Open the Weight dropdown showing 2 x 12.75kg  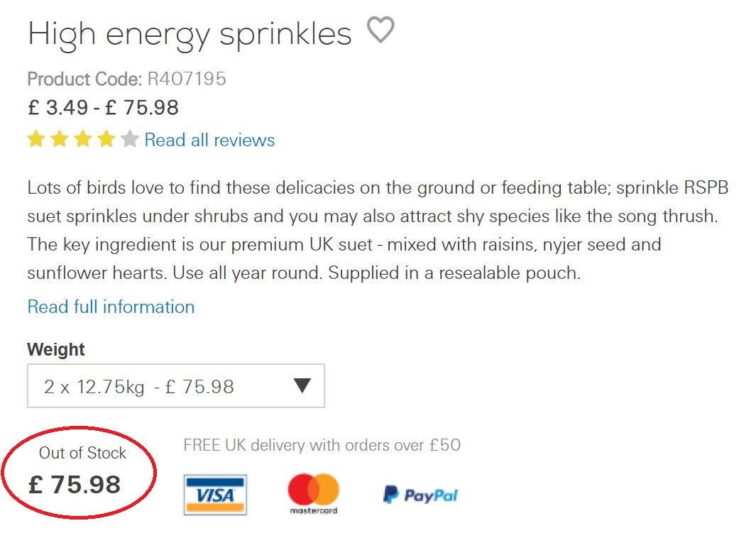click(175, 386)
